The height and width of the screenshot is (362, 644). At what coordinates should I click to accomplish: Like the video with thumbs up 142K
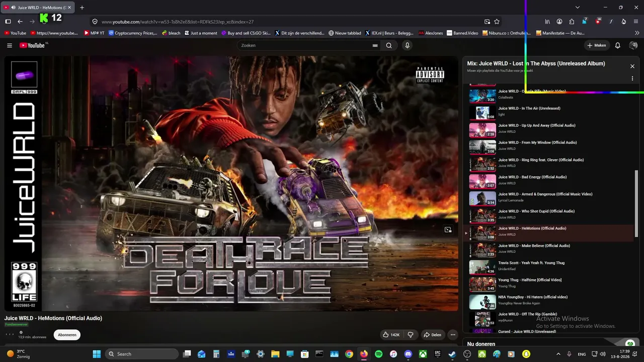[391, 335]
